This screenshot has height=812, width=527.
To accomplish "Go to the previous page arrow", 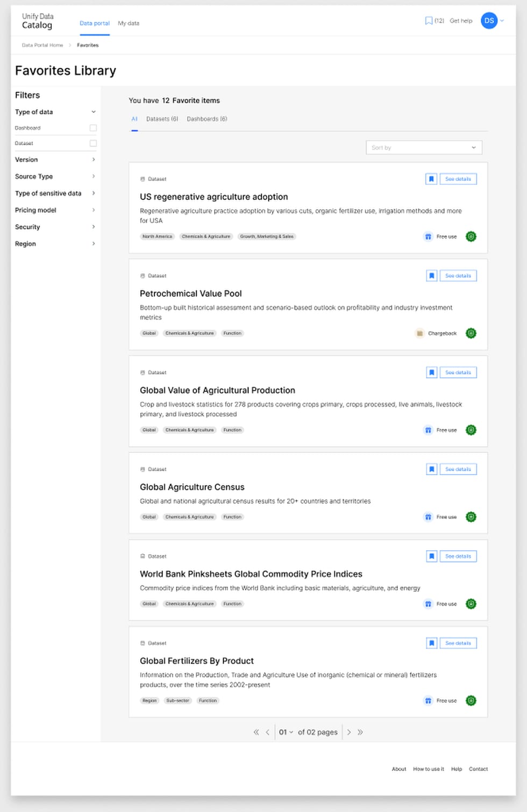I will (x=267, y=732).
